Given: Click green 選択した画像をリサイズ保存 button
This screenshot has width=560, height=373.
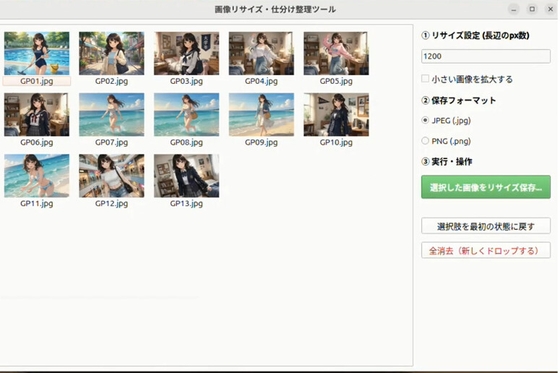Looking at the screenshot, I should [486, 187].
